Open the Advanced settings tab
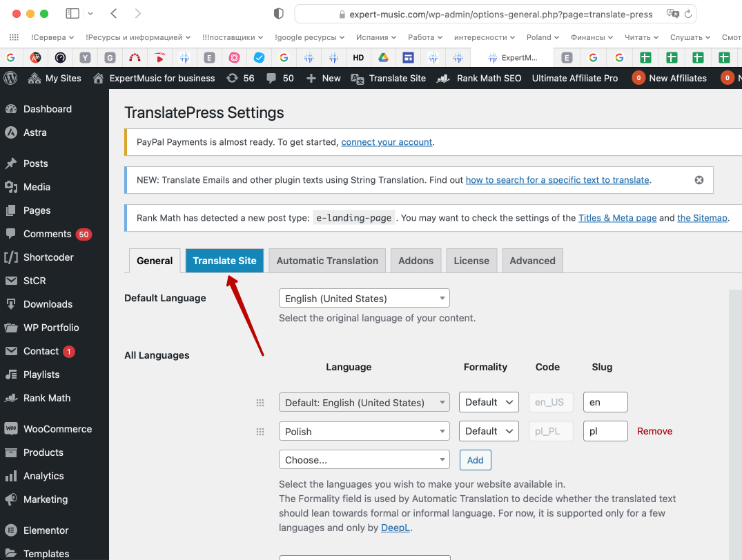The width and height of the screenshot is (742, 560). pos(532,261)
